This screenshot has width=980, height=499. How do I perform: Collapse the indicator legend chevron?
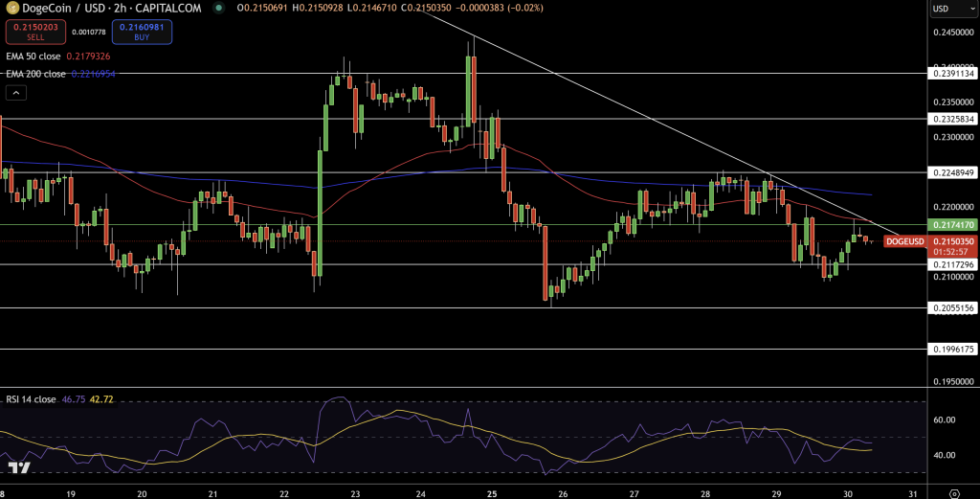click(16, 93)
